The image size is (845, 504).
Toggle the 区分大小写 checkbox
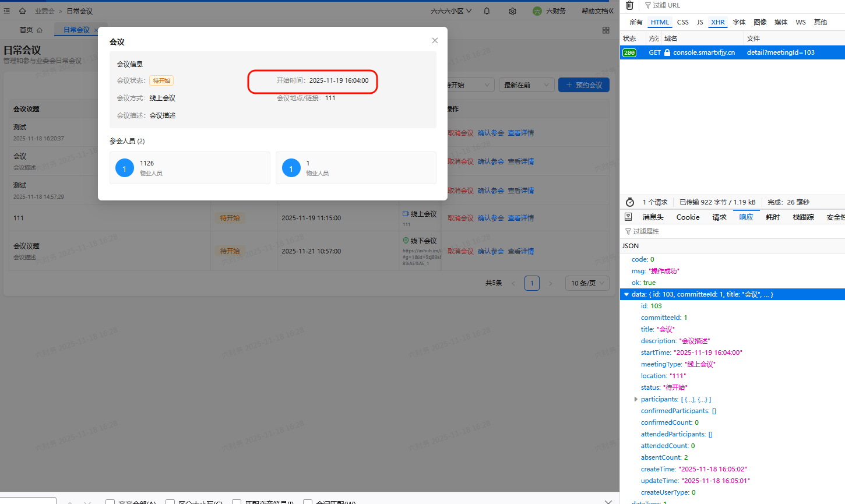[170, 502]
